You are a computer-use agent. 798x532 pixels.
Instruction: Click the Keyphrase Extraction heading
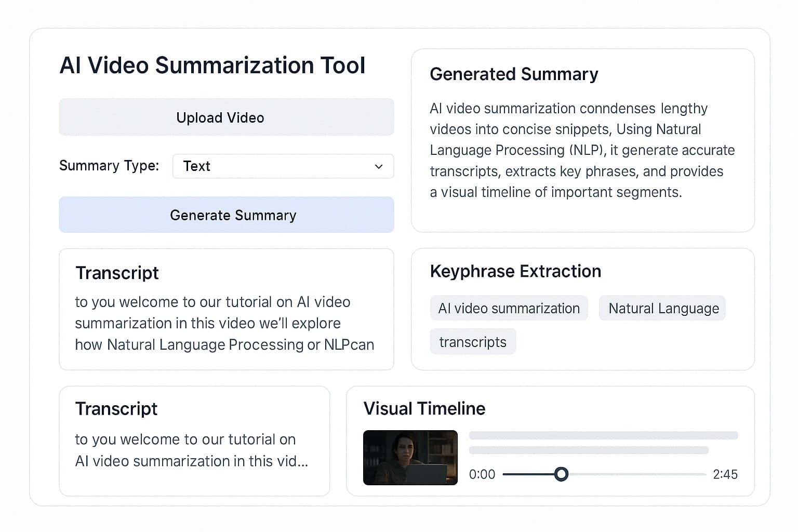point(515,271)
